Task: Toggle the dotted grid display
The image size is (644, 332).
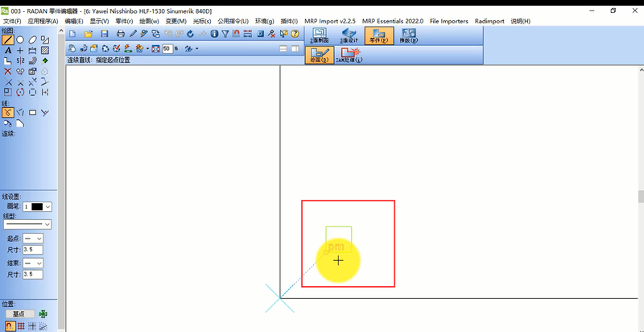Action: coord(31,326)
